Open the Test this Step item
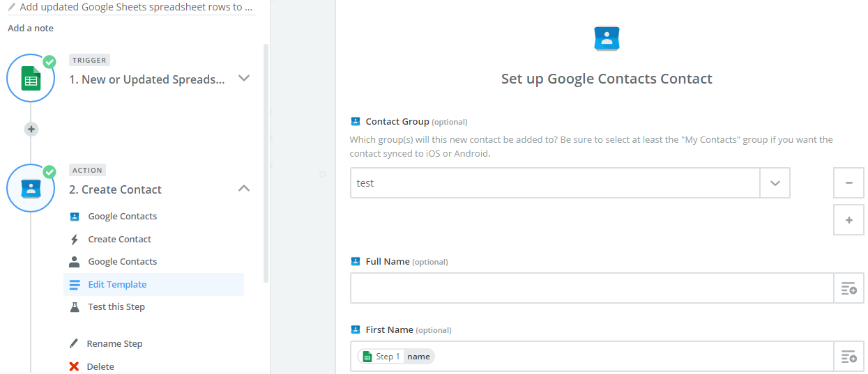 coord(116,307)
